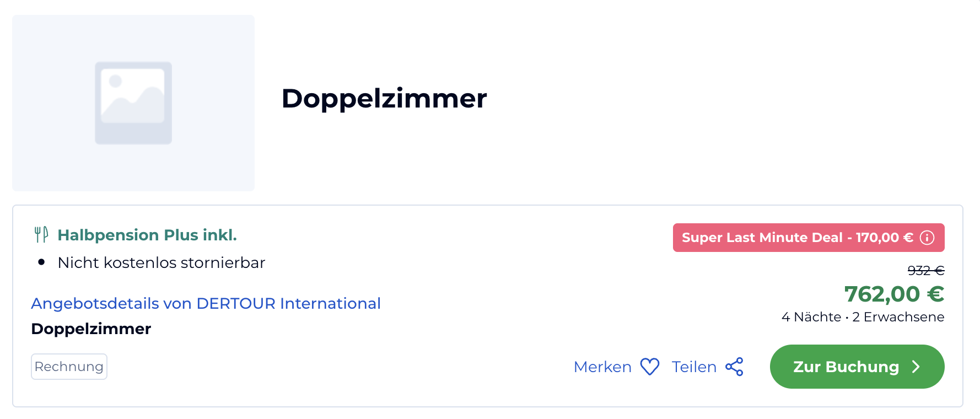Click bold Doppelzimmer label under offer details
This screenshot has width=980, height=419.
(91, 329)
